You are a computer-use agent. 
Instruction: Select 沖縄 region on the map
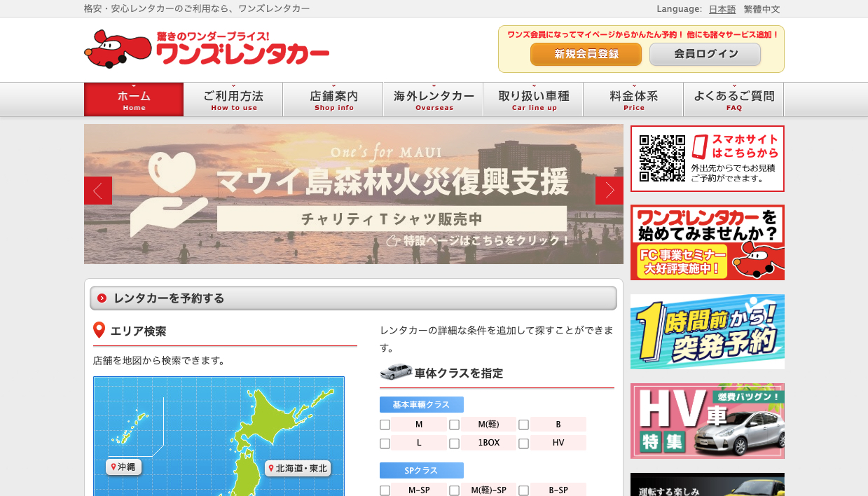(x=124, y=467)
